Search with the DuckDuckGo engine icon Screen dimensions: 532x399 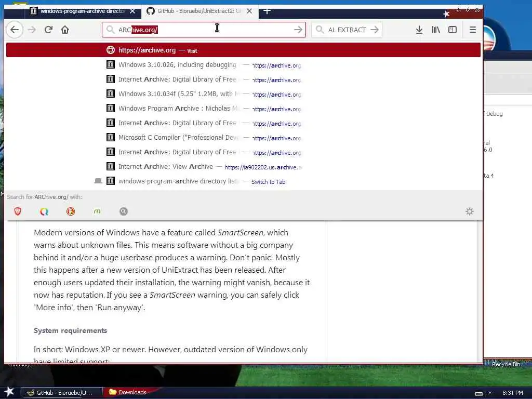coord(71,211)
